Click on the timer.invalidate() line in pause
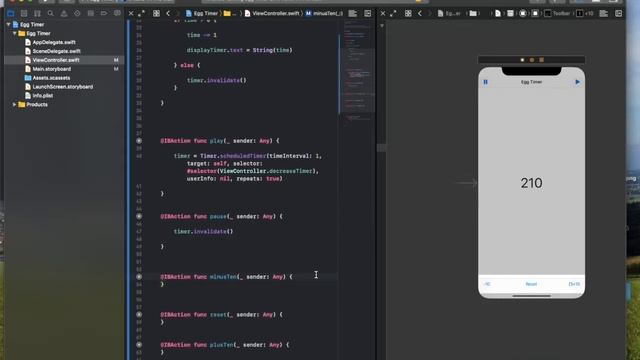This screenshot has width=640, height=360. (x=203, y=231)
